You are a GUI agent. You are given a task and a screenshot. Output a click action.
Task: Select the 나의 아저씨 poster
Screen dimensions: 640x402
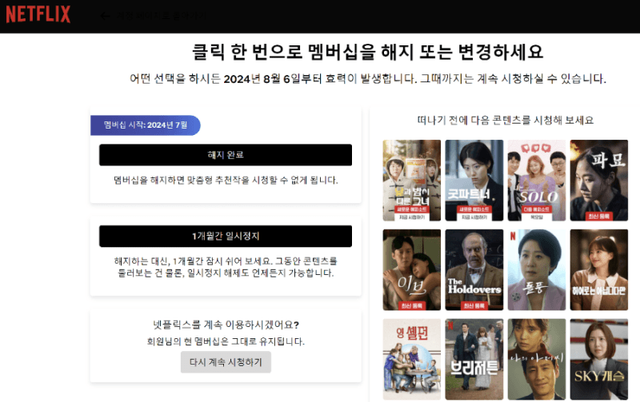point(536,358)
